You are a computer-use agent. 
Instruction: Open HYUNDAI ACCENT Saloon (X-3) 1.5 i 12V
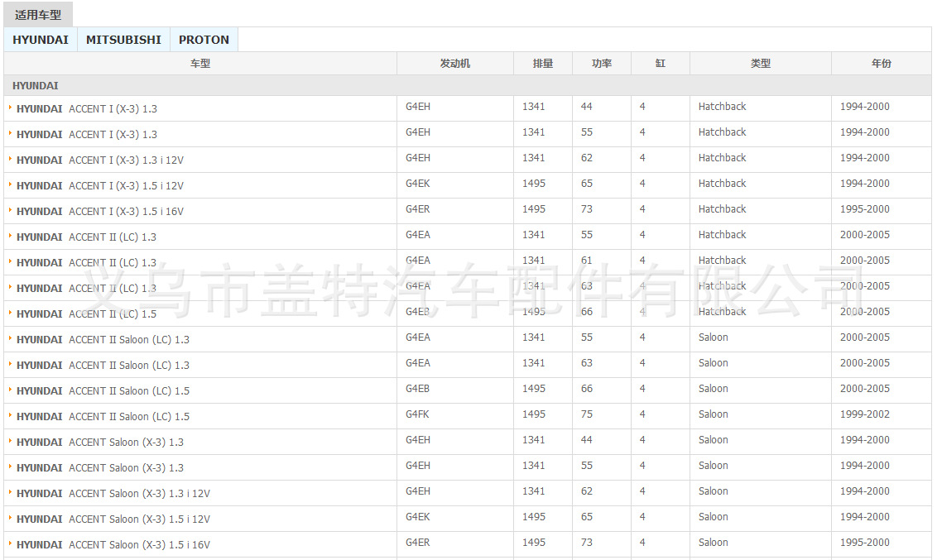[x=113, y=519]
